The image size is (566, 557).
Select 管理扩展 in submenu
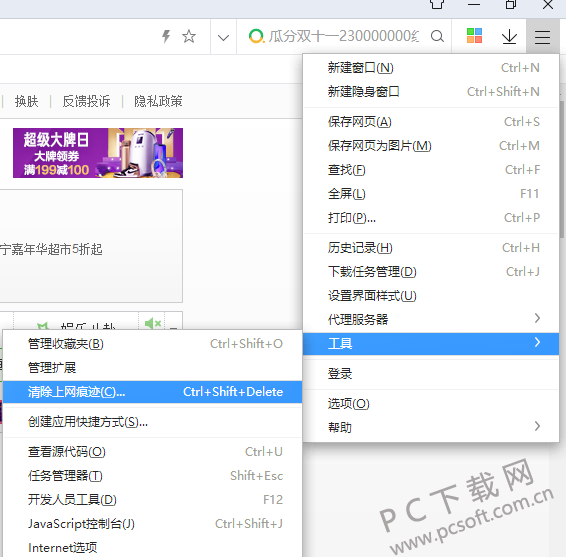152,367
